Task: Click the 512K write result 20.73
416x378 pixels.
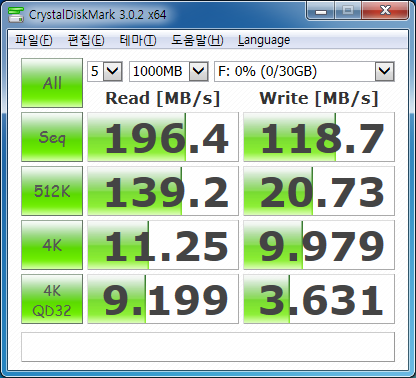Action: [319, 191]
